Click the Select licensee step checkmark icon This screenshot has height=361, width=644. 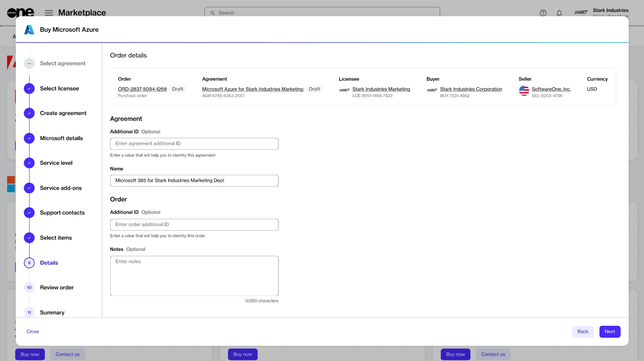tap(29, 88)
